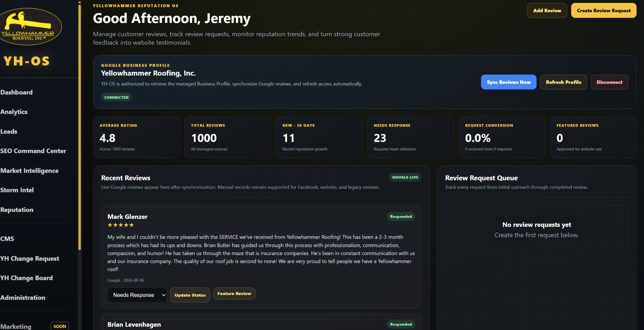Open the YH Change Board page
This screenshot has width=644, height=330.
[26, 278]
